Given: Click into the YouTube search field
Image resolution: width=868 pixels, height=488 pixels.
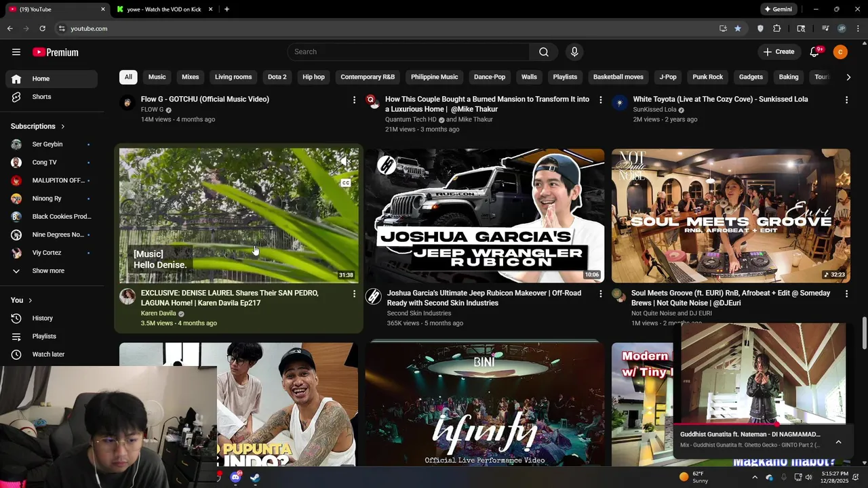Looking at the screenshot, I should point(408,52).
